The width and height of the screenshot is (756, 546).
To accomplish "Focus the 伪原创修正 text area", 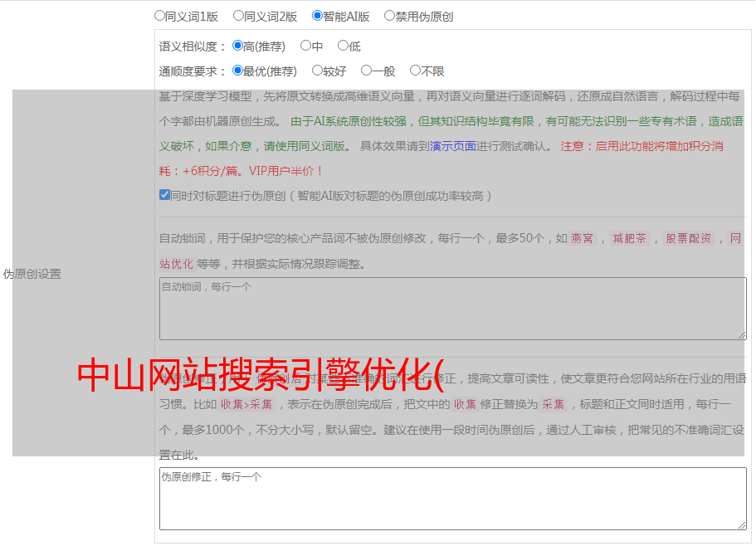I will (452, 499).
